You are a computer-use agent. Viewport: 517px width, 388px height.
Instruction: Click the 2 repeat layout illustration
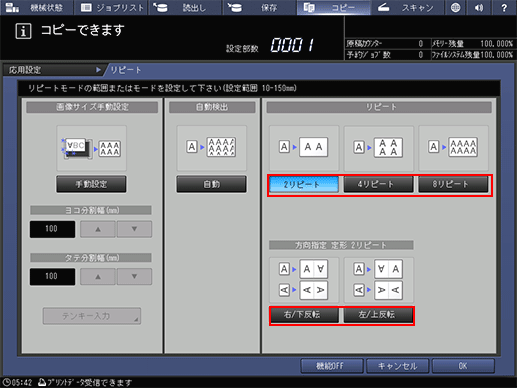304,148
